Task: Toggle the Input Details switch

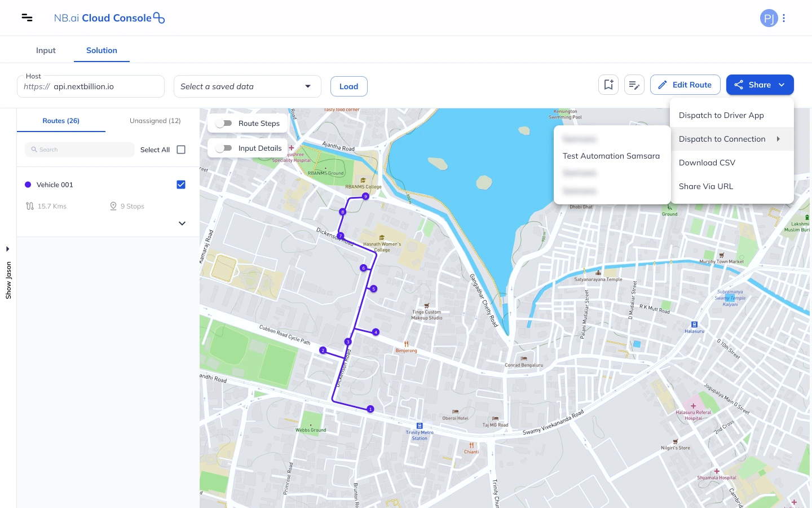Action: point(224,148)
